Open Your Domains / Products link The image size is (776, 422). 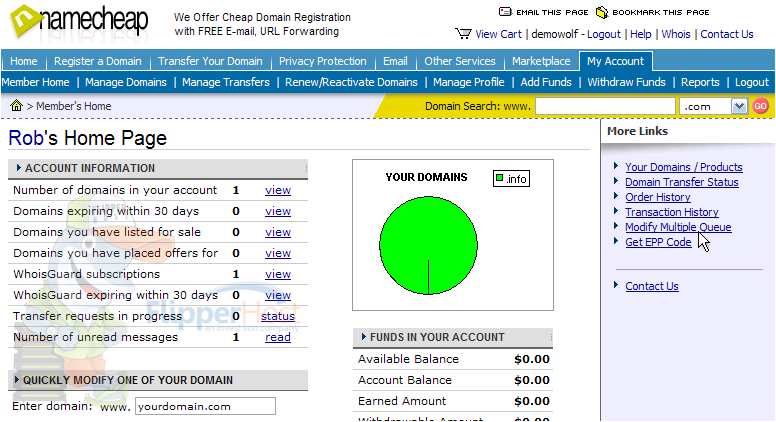683,167
